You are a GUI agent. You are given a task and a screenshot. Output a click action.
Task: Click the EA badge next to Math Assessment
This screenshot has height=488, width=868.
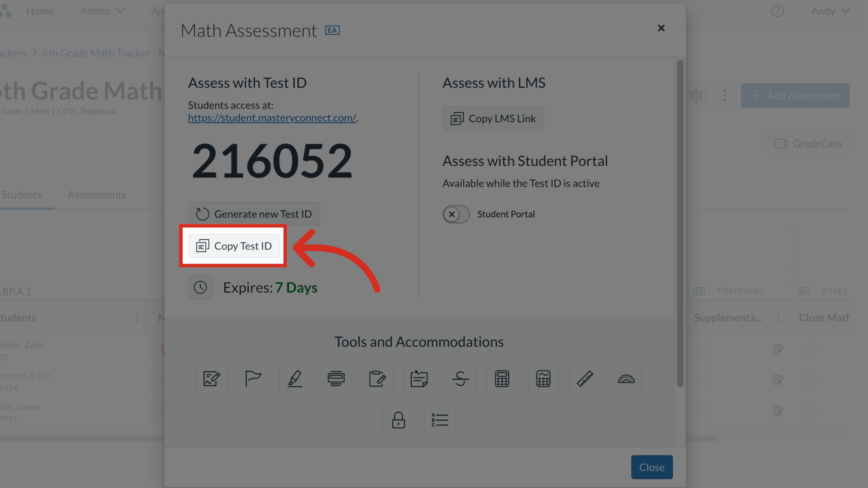332,30
